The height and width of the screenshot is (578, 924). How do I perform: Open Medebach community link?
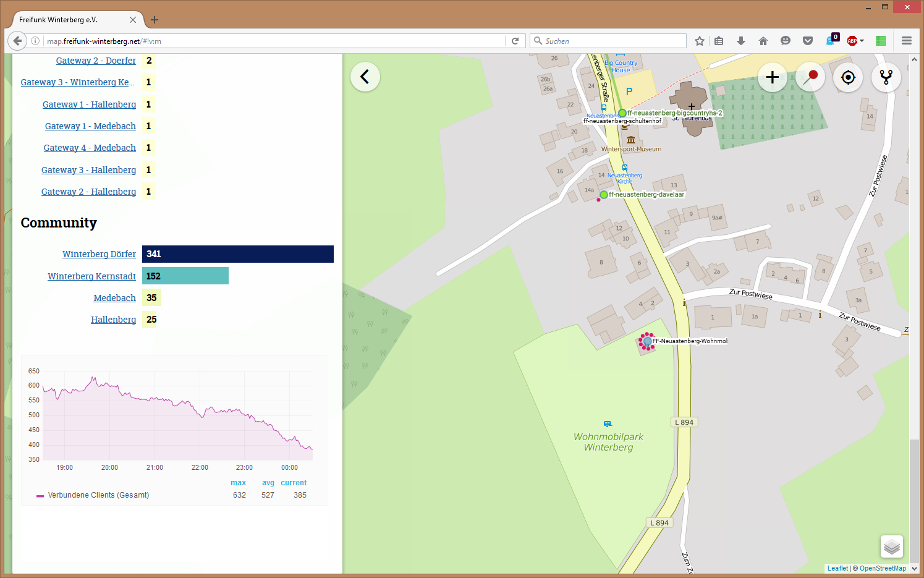tap(114, 298)
